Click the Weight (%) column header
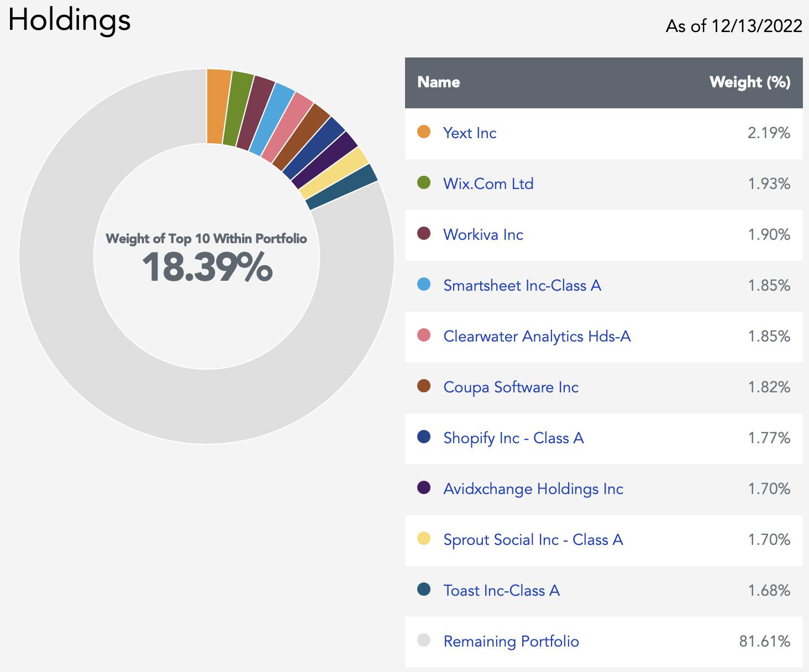Screen dimensions: 809x672 click(750, 82)
